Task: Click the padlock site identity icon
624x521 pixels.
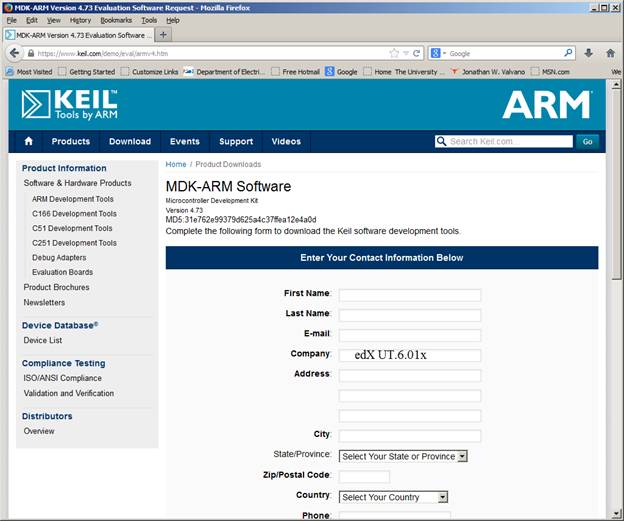Action: [31, 53]
